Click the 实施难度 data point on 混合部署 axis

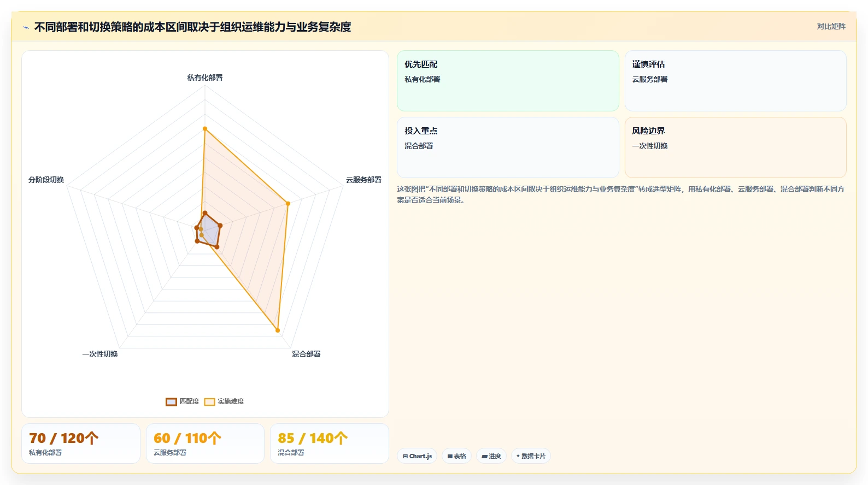tap(278, 330)
